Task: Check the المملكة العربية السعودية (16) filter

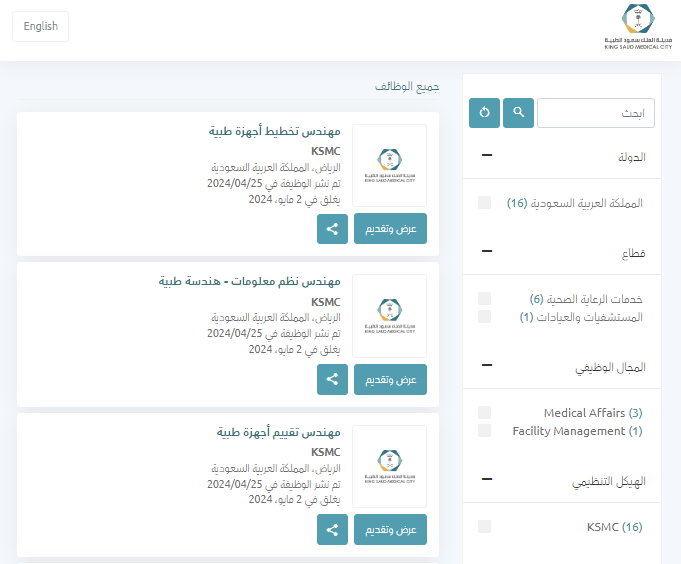Action: point(485,203)
